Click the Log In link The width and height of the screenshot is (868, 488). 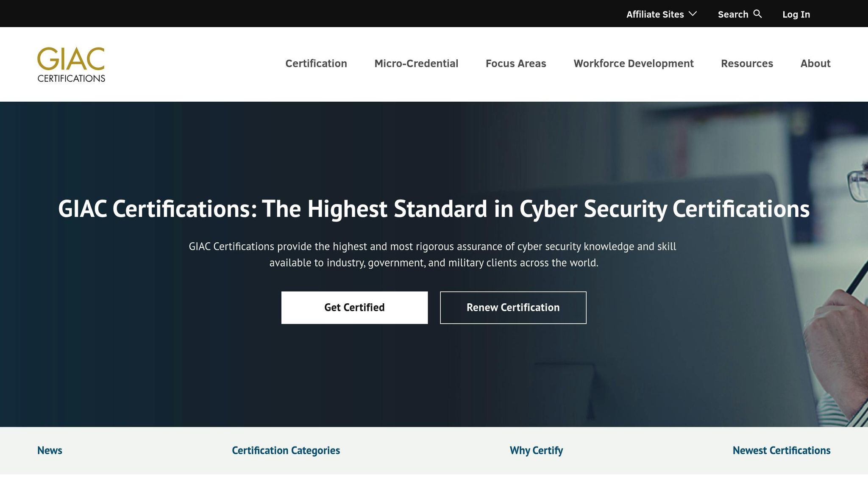click(x=796, y=14)
